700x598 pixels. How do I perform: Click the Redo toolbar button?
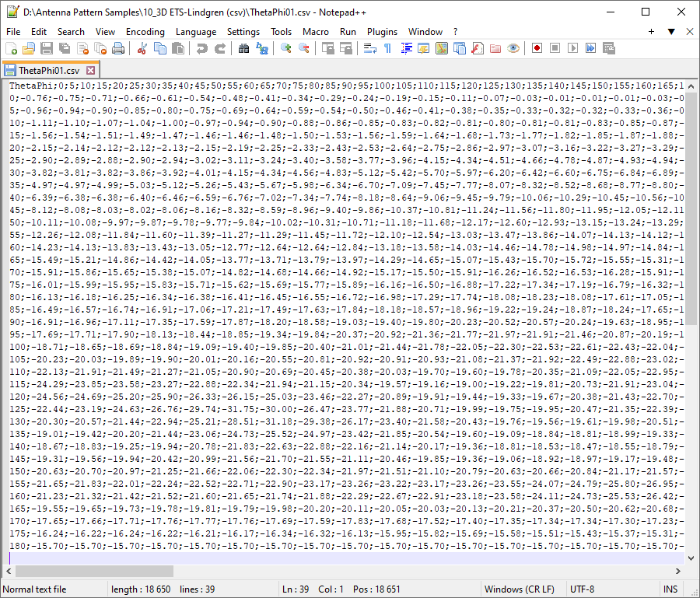coord(220,48)
